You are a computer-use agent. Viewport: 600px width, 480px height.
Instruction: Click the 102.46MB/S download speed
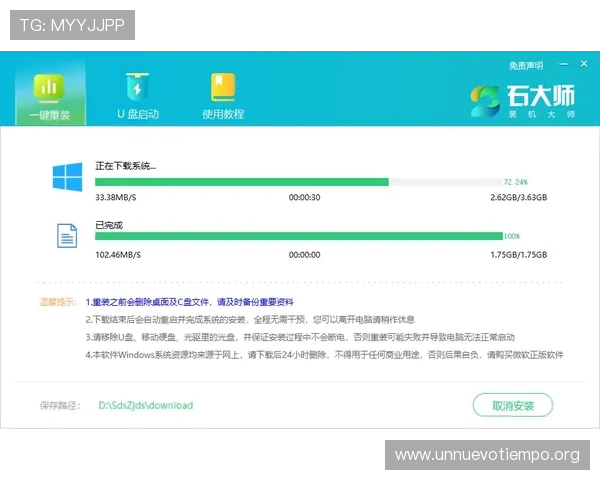point(118,255)
